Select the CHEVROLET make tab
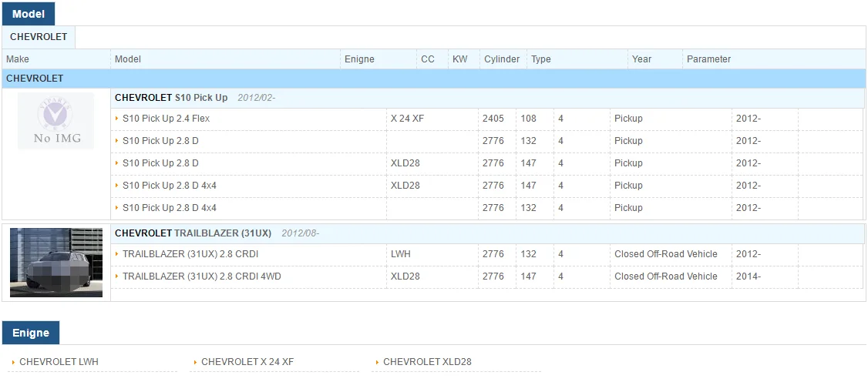 click(x=39, y=37)
